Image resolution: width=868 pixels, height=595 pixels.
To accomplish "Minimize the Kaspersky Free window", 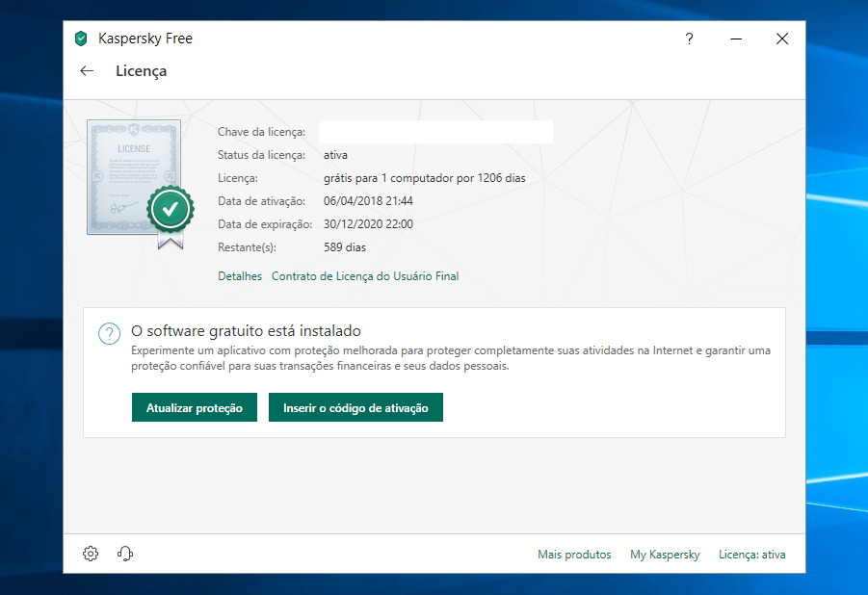I will (x=736, y=39).
